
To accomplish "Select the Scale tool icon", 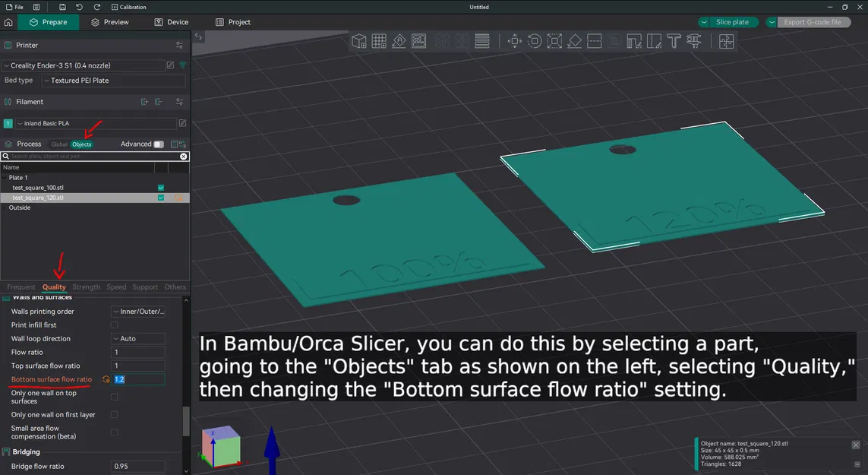I will pos(554,41).
